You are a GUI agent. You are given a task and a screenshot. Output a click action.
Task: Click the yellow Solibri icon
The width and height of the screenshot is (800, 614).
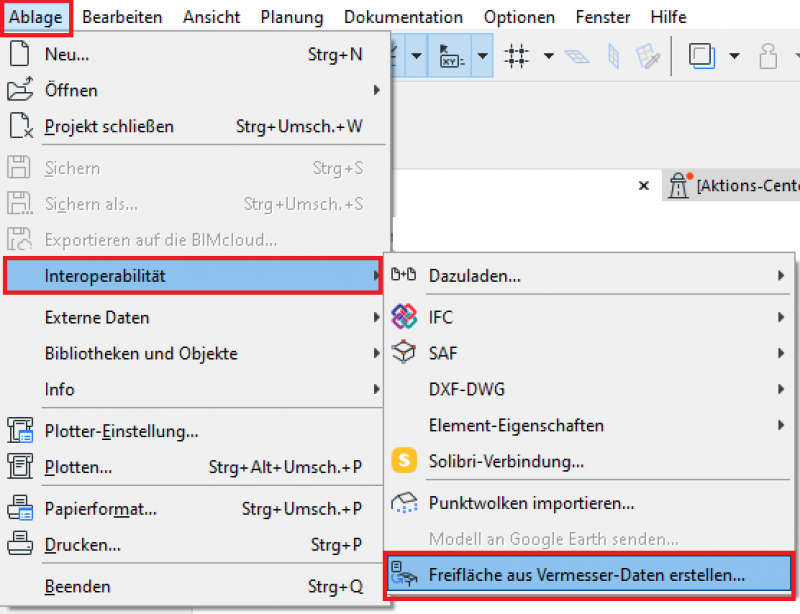tap(403, 462)
